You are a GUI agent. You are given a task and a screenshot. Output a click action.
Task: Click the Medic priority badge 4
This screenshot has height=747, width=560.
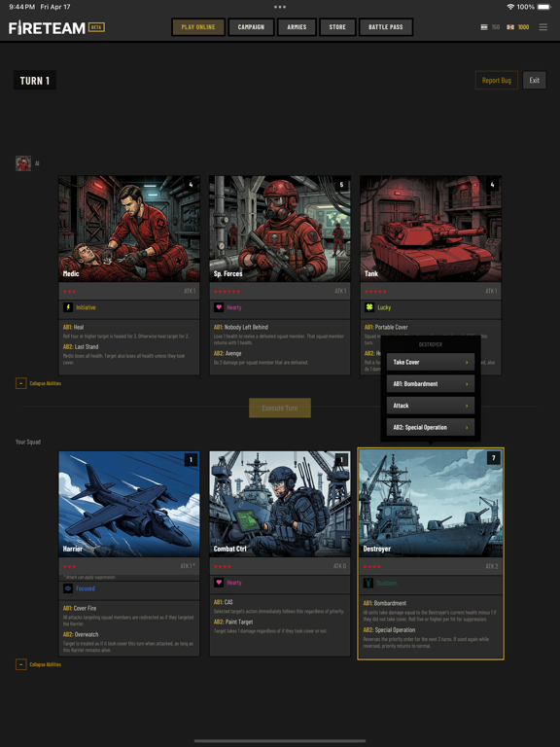[x=191, y=185]
